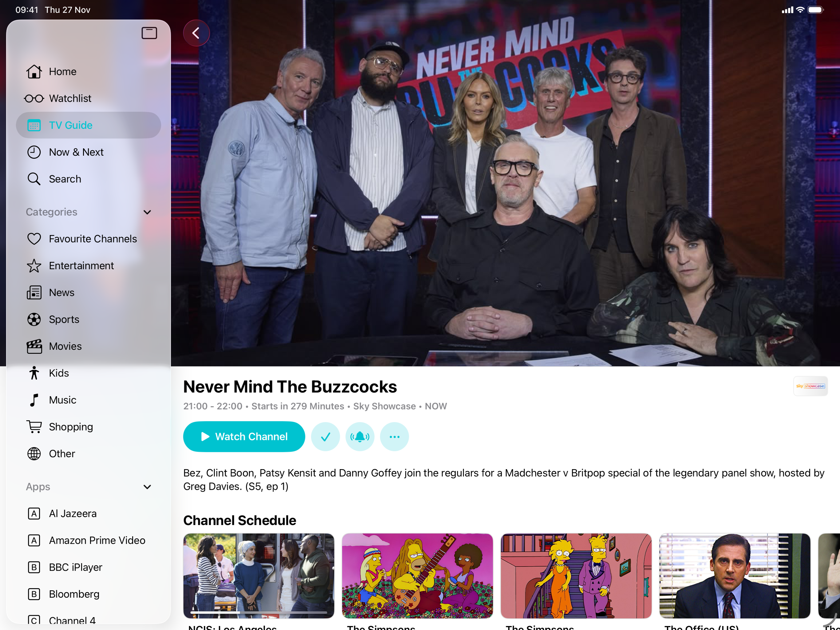Click the Sky Showcase channel logo
840x630 pixels.
point(810,386)
